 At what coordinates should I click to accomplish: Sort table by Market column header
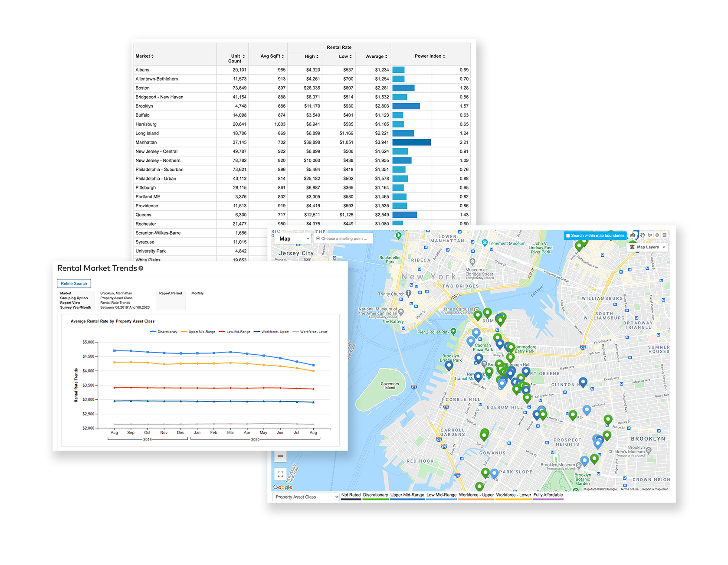point(144,56)
